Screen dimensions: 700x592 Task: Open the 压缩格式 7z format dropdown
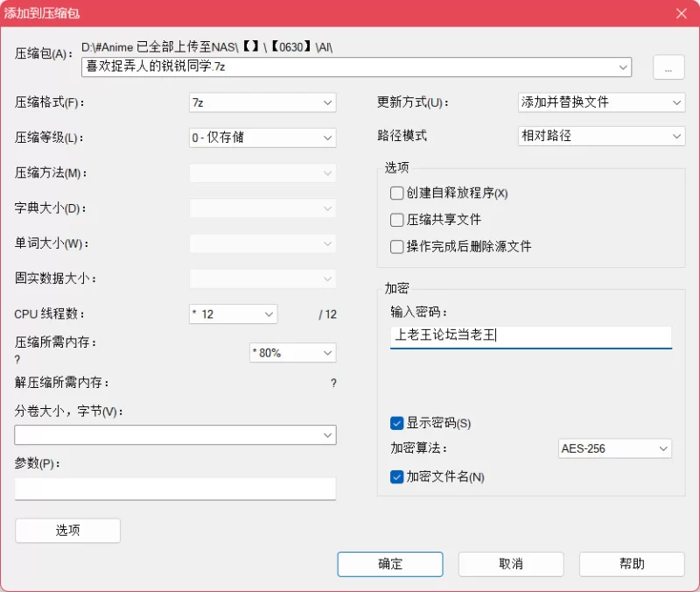point(262,102)
